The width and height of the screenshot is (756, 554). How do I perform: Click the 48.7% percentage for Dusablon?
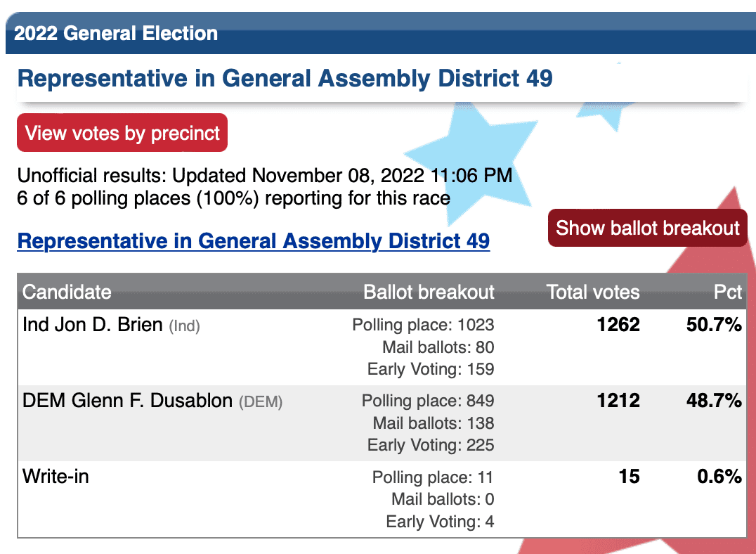tap(714, 401)
